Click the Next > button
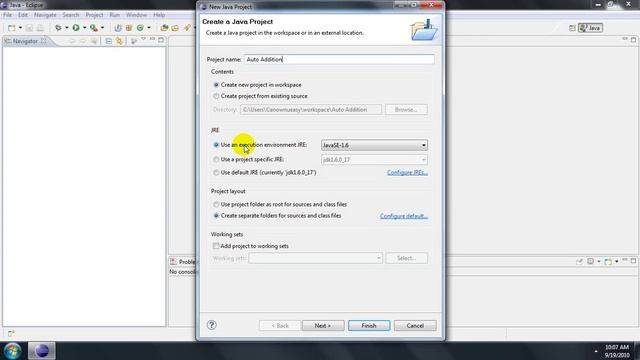Viewport: 640px width, 360px height. (323, 326)
